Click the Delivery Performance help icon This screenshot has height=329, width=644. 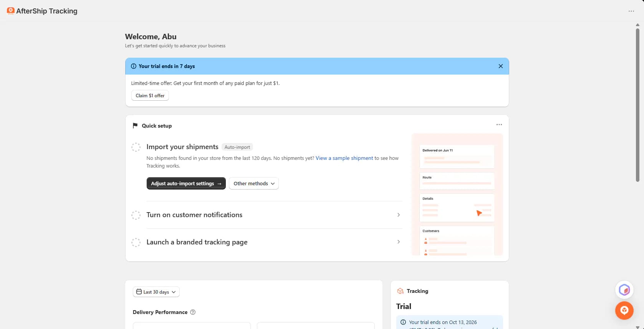coord(193,312)
